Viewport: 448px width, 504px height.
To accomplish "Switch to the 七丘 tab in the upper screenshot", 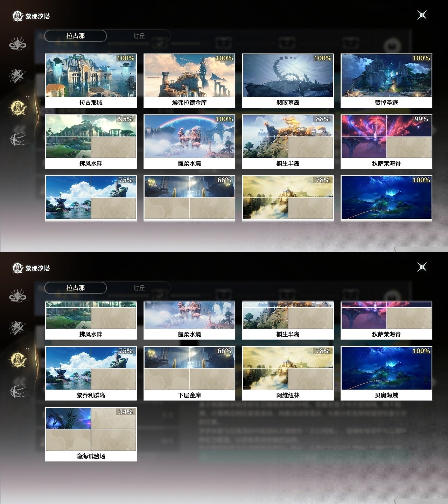I will point(139,36).
